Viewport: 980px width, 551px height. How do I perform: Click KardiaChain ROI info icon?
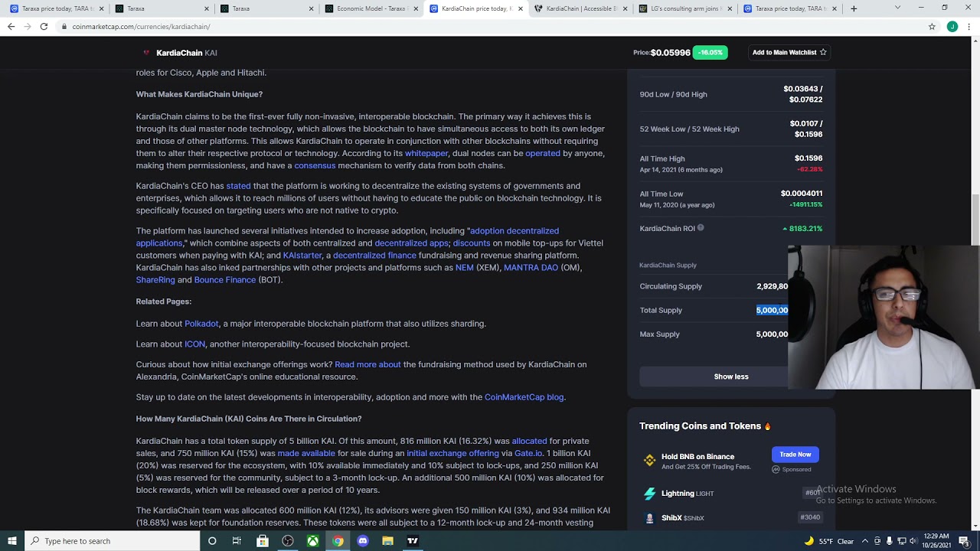tap(701, 228)
